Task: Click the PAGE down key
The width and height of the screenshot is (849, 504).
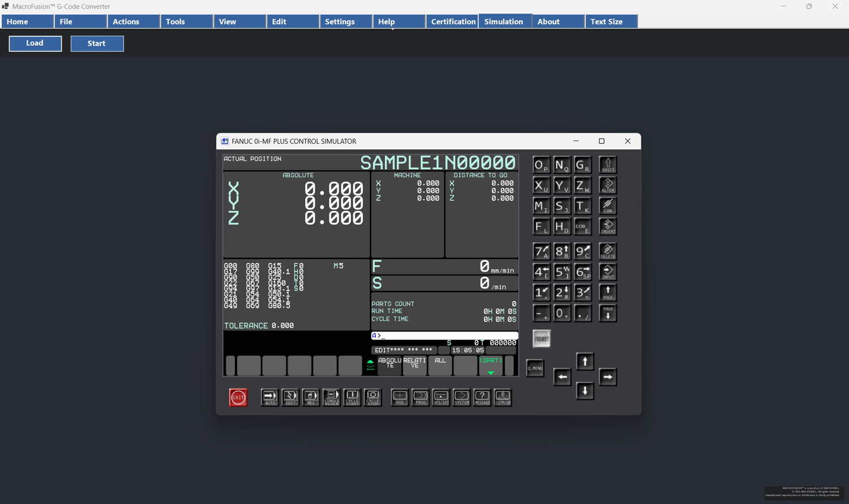Action: pyautogui.click(x=608, y=313)
